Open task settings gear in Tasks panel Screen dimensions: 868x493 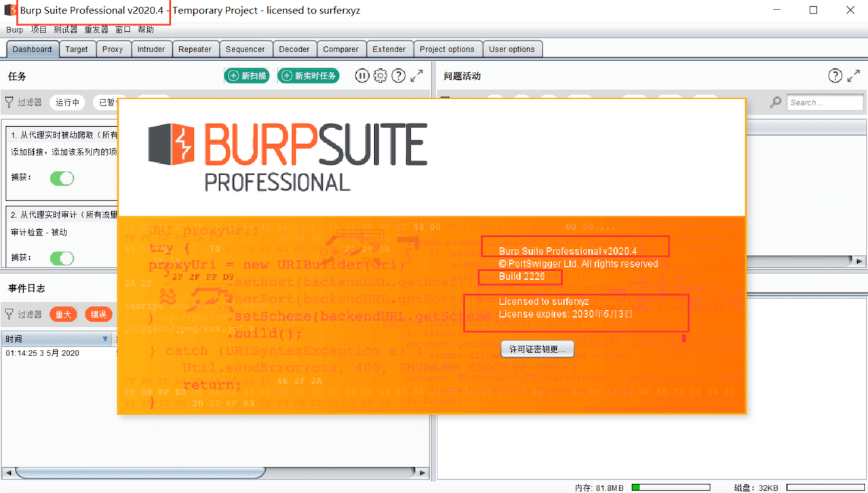point(380,76)
